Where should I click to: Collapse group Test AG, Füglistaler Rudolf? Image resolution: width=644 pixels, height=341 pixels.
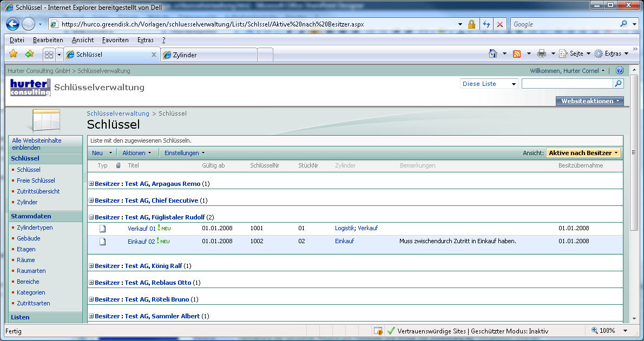pyautogui.click(x=91, y=217)
